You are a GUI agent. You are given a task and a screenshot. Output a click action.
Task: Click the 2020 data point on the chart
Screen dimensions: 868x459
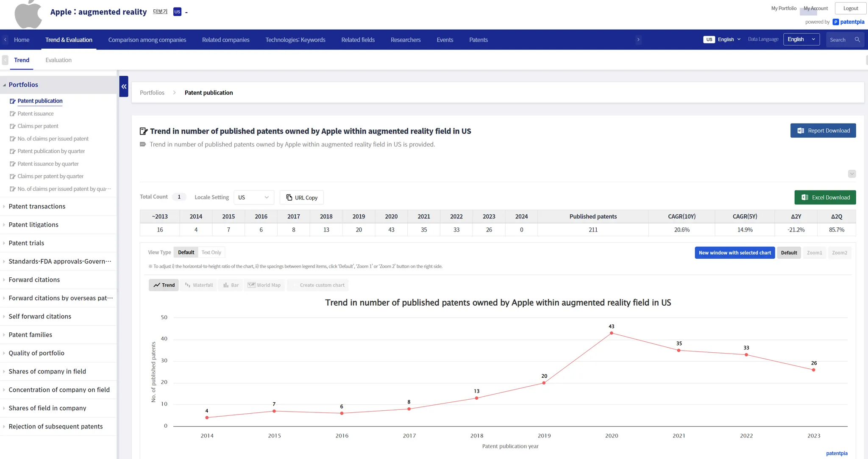point(611,333)
